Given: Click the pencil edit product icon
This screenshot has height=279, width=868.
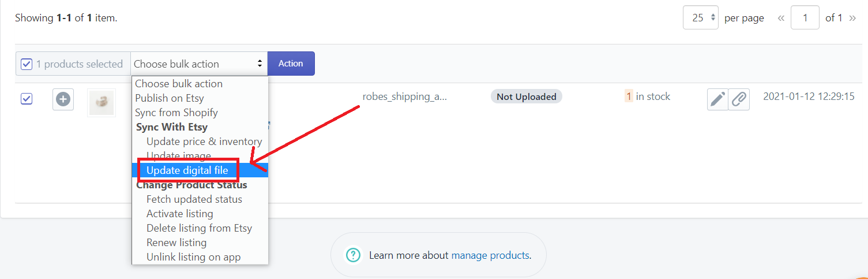Looking at the screenshot, I should pyautogui.click(x=717, y=99).
